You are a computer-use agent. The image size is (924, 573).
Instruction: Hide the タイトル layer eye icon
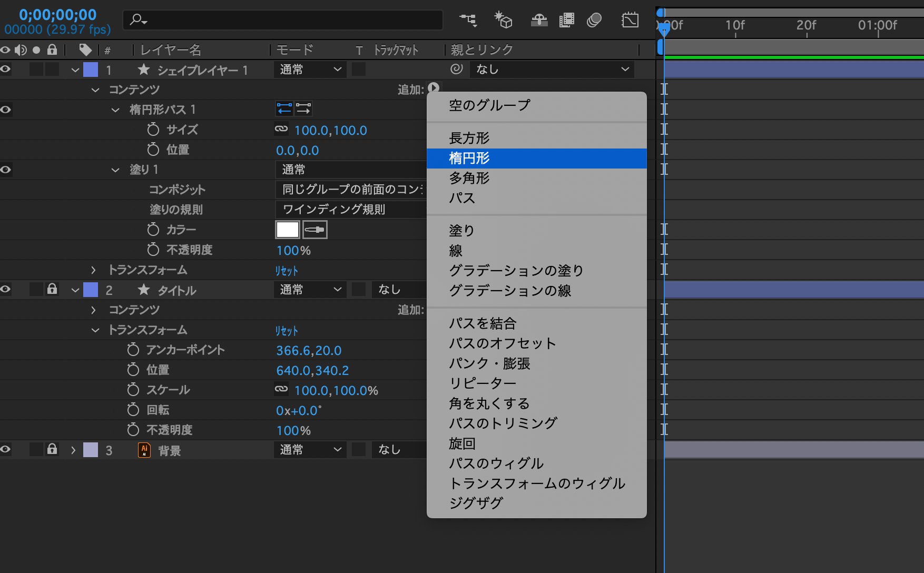[x=6, y=290]
